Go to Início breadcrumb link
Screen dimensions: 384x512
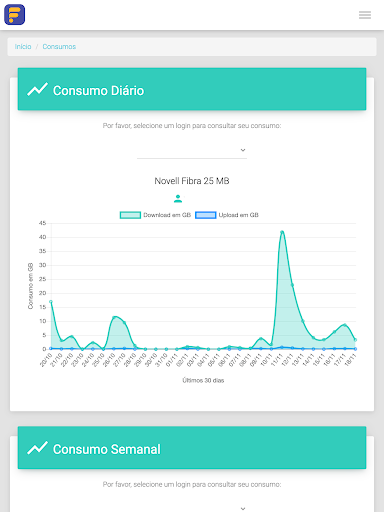coord(23,47)
